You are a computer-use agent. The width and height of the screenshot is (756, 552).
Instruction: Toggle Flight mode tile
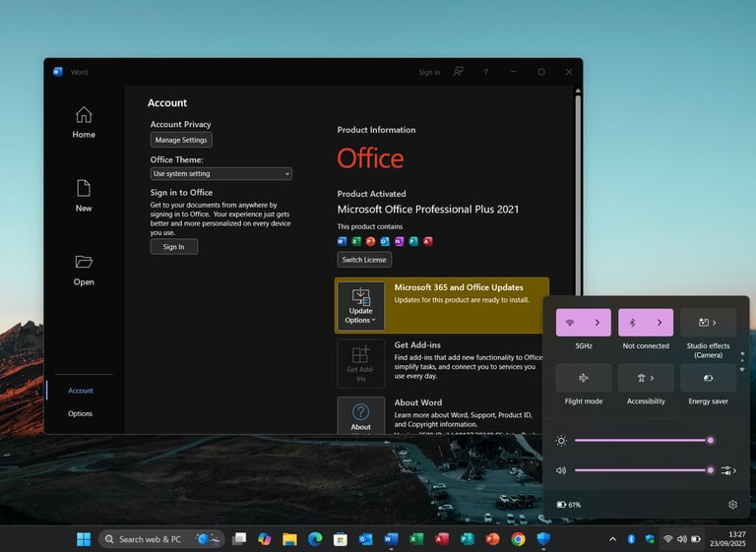pyautogui.click(x=584, y=378)
